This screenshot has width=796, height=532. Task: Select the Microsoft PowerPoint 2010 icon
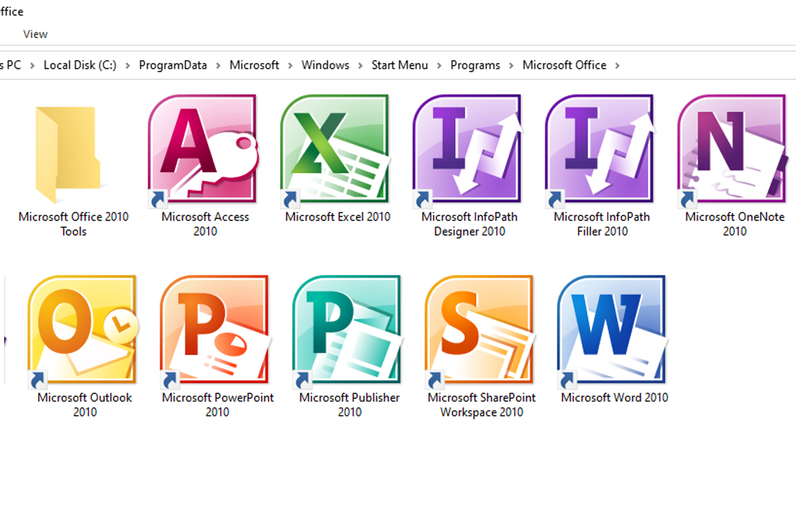click(215, 331)
